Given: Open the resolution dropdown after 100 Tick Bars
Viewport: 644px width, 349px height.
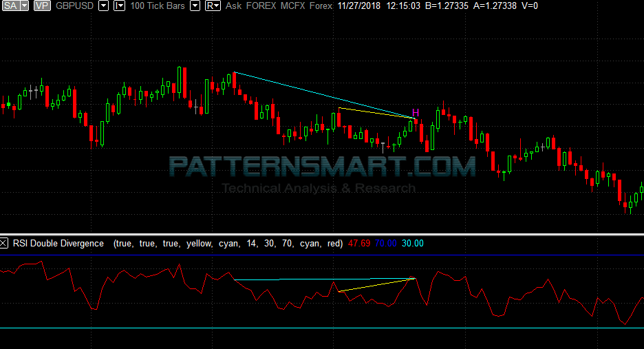Looking at the screenshot, I should pos(195,6).
